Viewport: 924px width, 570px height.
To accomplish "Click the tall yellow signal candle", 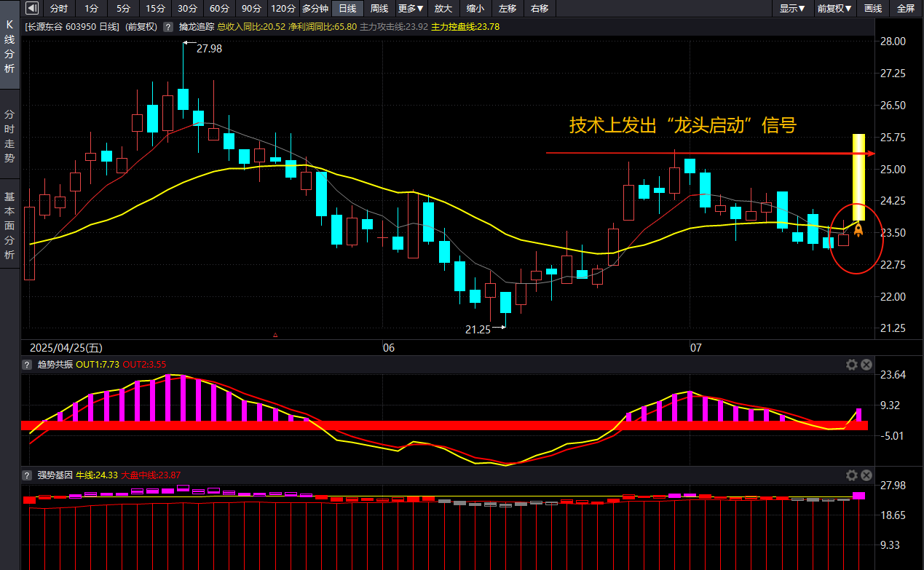I will pos(858,177).
